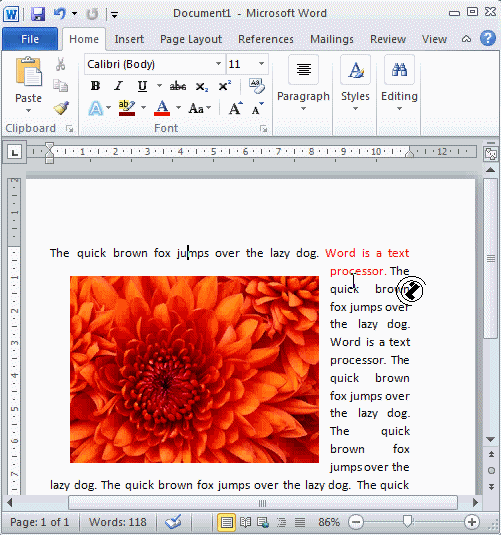Switch to the Mailings tab
501x535 pixels.
pyautogui.click(x=332, y=39)
